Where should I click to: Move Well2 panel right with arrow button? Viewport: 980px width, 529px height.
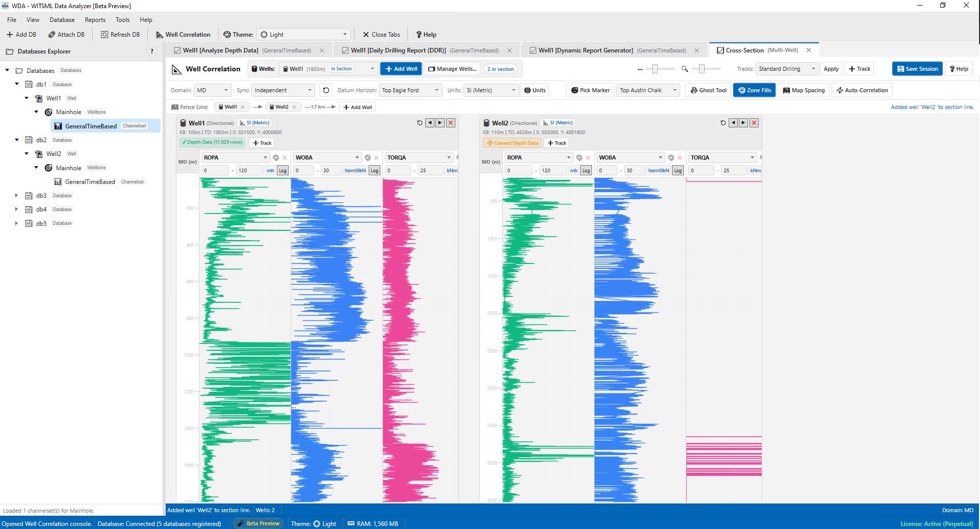pyautogui.click(x=743, y=123)
